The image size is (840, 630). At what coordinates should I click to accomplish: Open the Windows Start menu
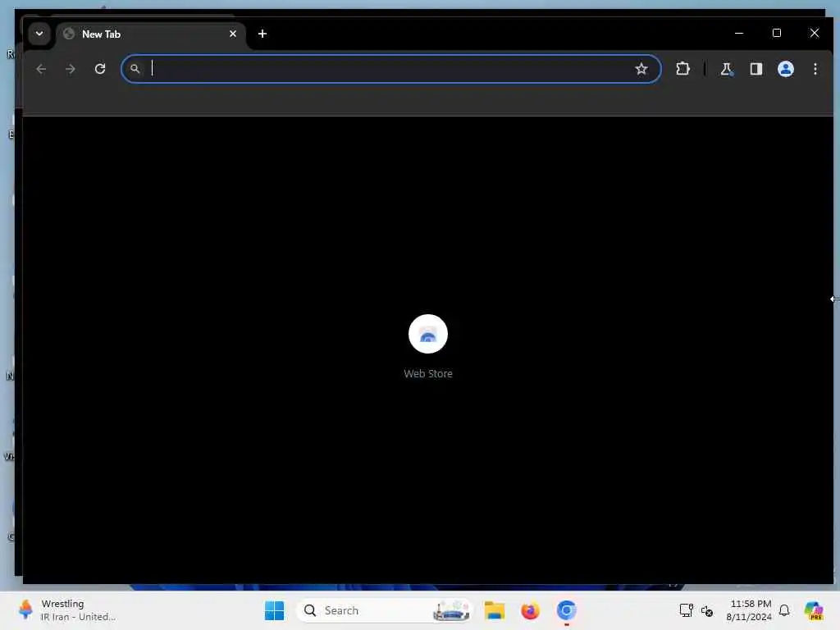(x=275, y=610)
